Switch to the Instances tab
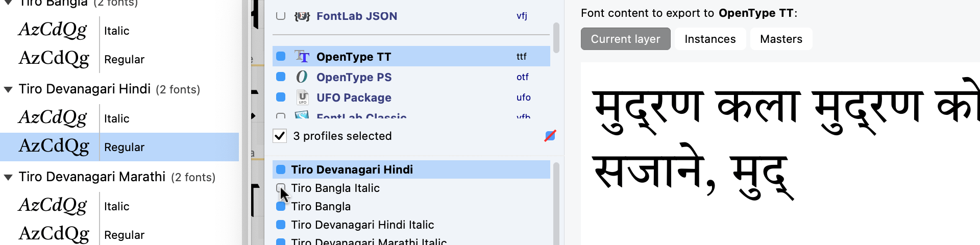980x245 pixels. tap(710, 39)
